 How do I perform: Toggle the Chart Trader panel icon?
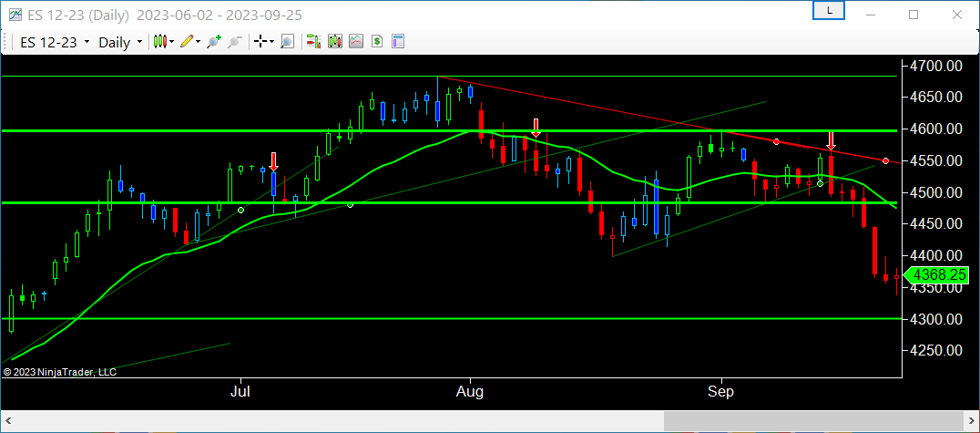pos(313,42)
